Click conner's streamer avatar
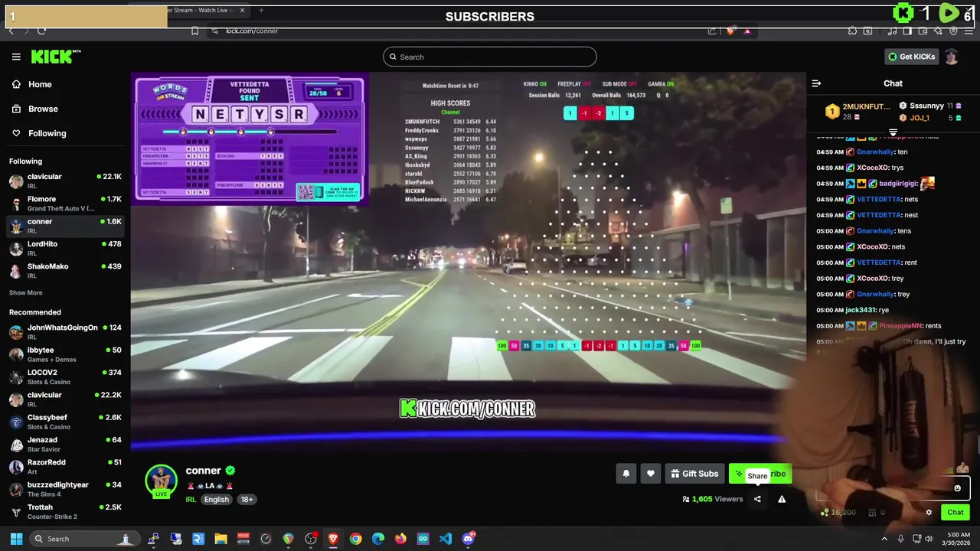 [x=161, y=481]
